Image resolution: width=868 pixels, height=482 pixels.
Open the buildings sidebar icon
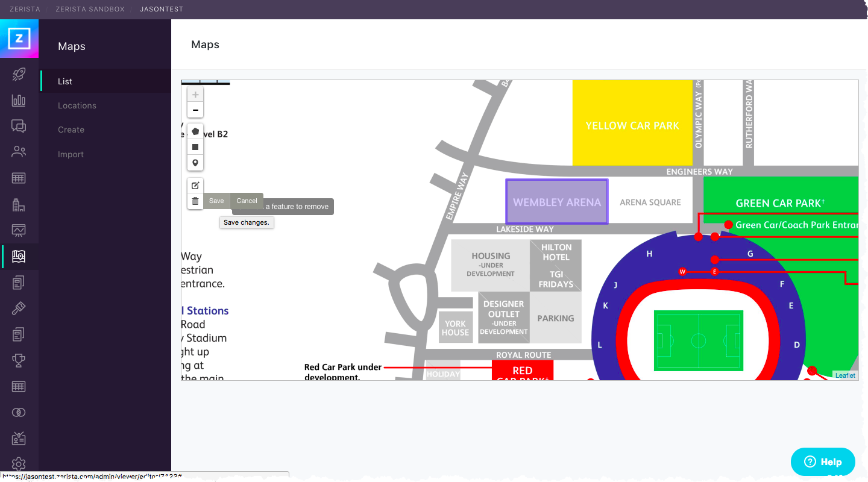pos(19,204)
